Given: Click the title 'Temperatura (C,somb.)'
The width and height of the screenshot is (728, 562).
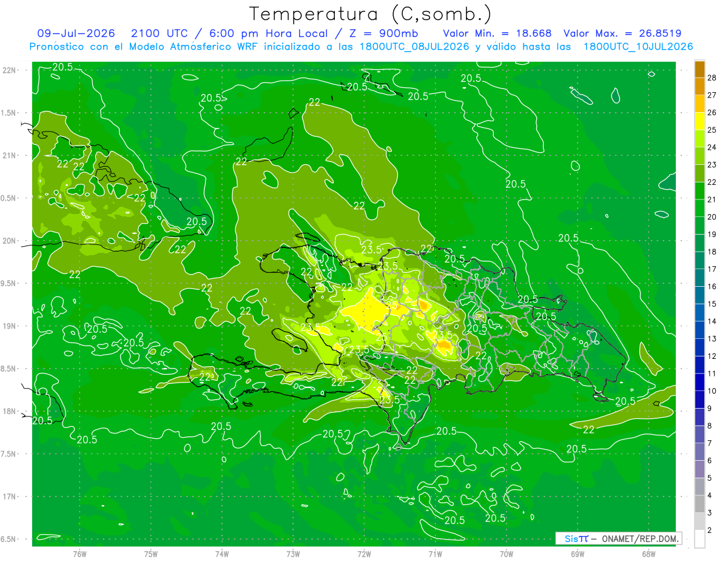Looking at the screenshot, I should (x=371, y=15).
